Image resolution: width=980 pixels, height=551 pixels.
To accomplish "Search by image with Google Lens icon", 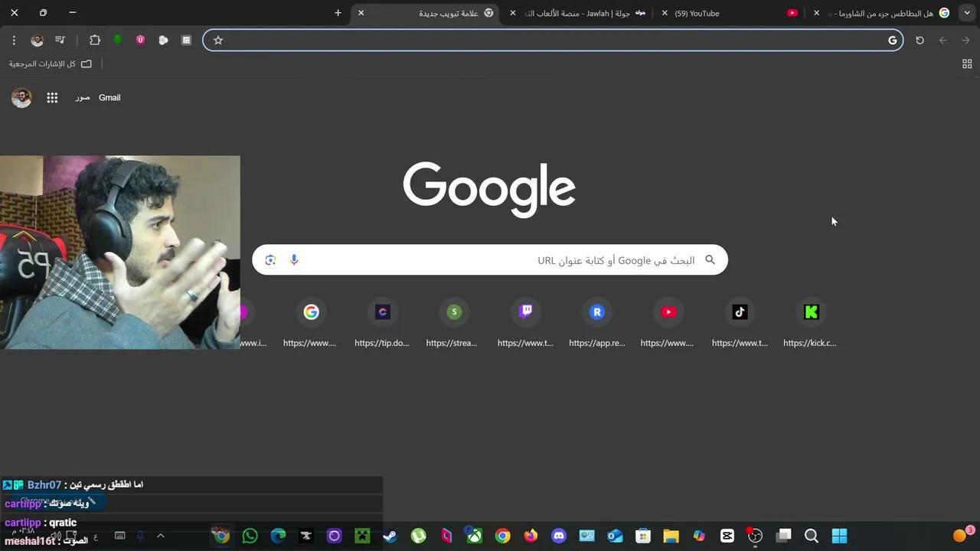I will 270,260.
